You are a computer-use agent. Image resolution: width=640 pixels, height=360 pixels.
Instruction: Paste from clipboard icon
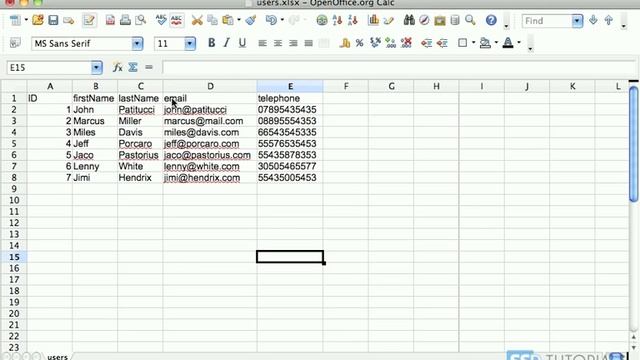coord(228,20)
